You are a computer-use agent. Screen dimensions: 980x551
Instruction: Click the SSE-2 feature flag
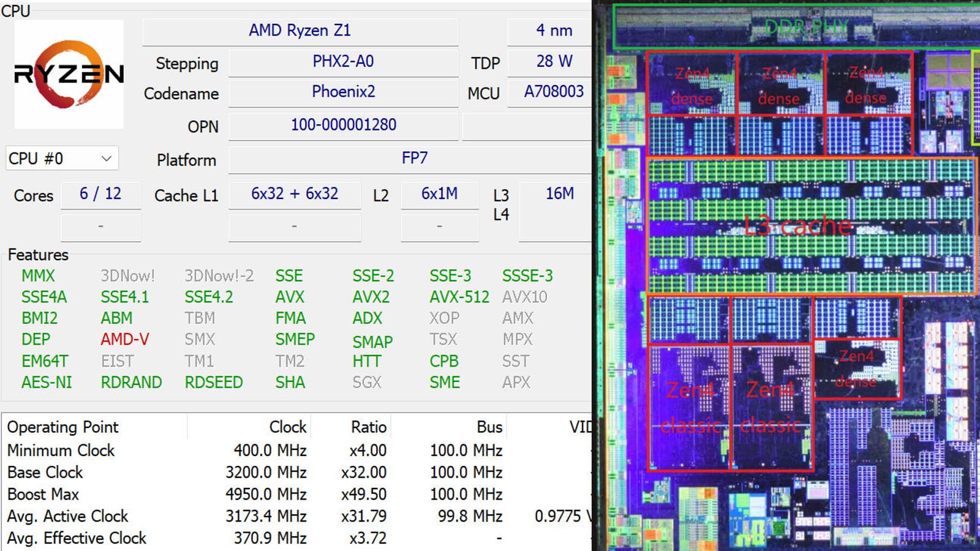[373, 276]
